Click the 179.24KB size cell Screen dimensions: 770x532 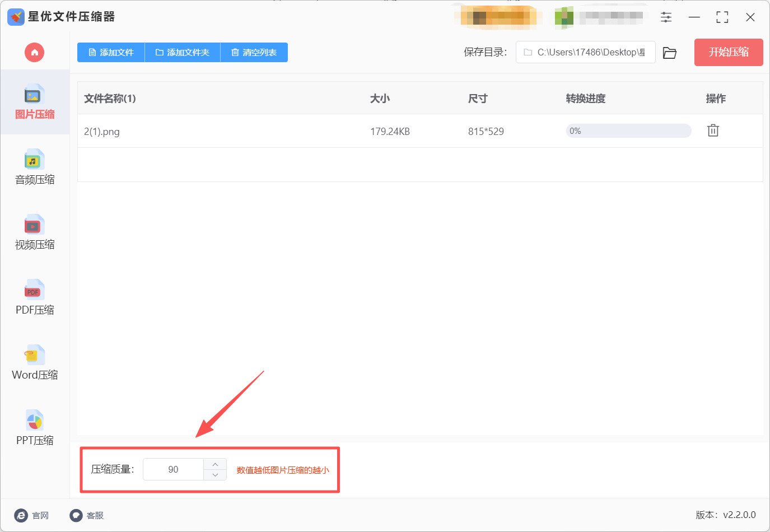coord(390,132)
